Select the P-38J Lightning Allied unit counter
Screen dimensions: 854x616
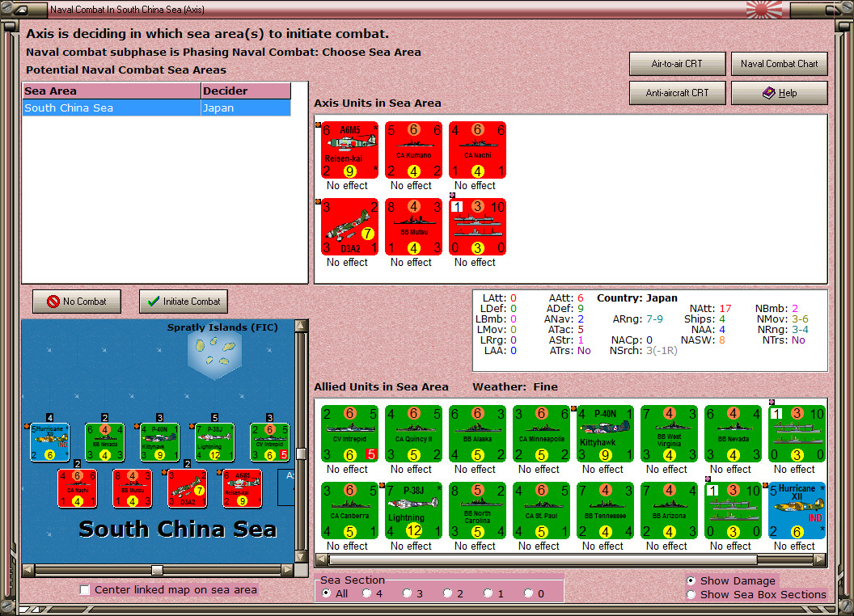414,510
